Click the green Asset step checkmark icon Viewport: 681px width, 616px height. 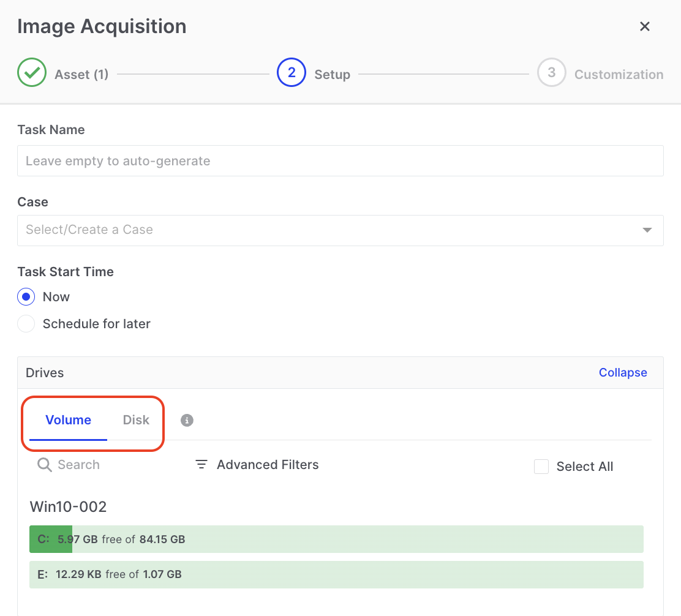(32, 73)
